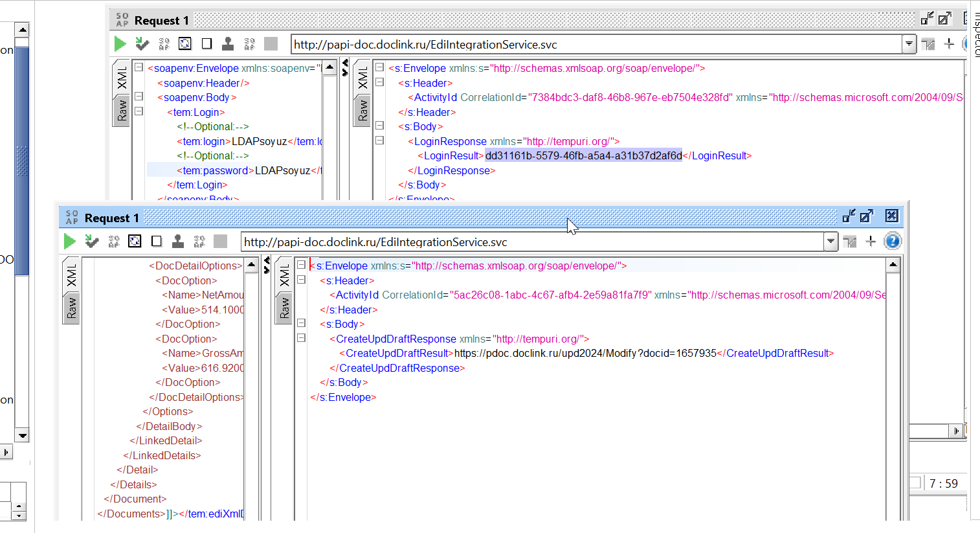Click blue help icon in CreateUpdDraft window
The image size is (980, 533).
point(893,242)
